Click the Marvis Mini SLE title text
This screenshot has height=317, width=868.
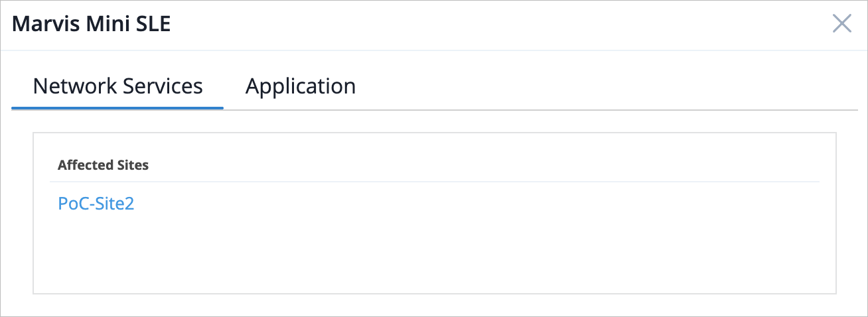(x=92, y=25)
